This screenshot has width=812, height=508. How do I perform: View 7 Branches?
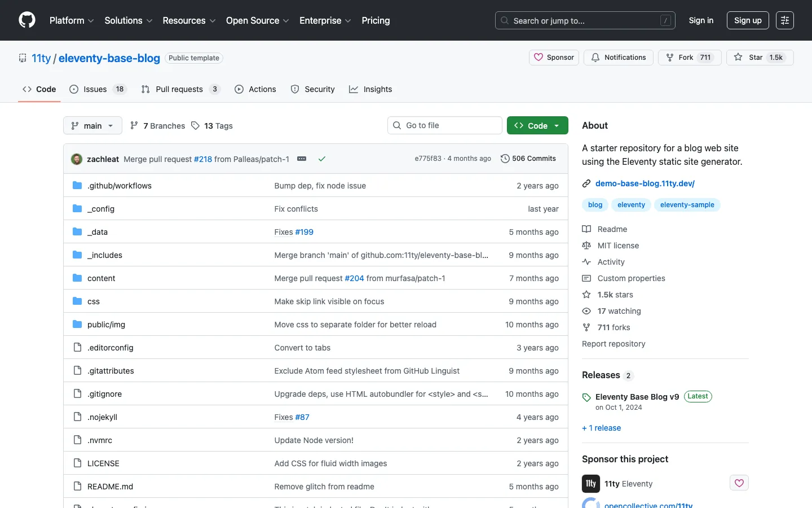157,126
